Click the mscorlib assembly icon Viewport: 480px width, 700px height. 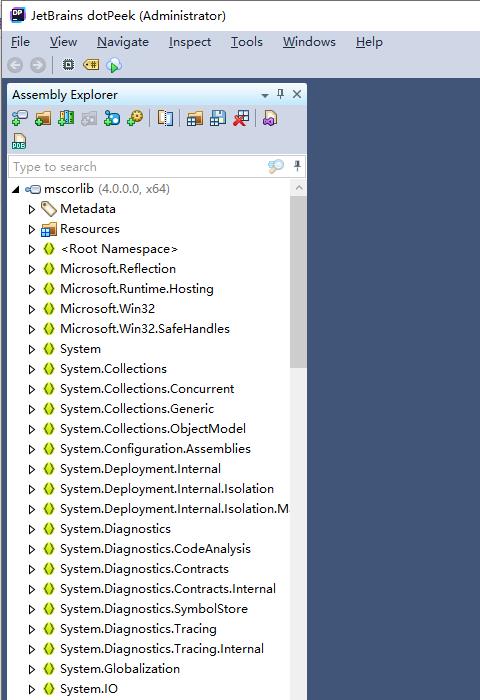33,189
